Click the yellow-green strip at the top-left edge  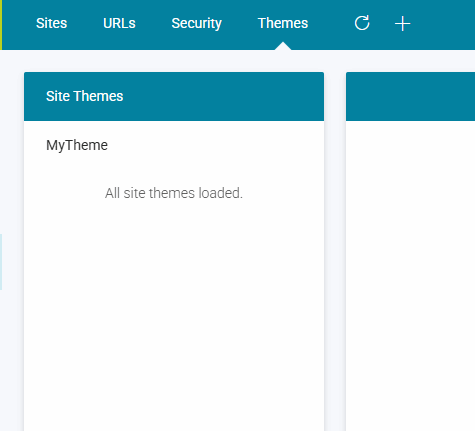point(1,25)
